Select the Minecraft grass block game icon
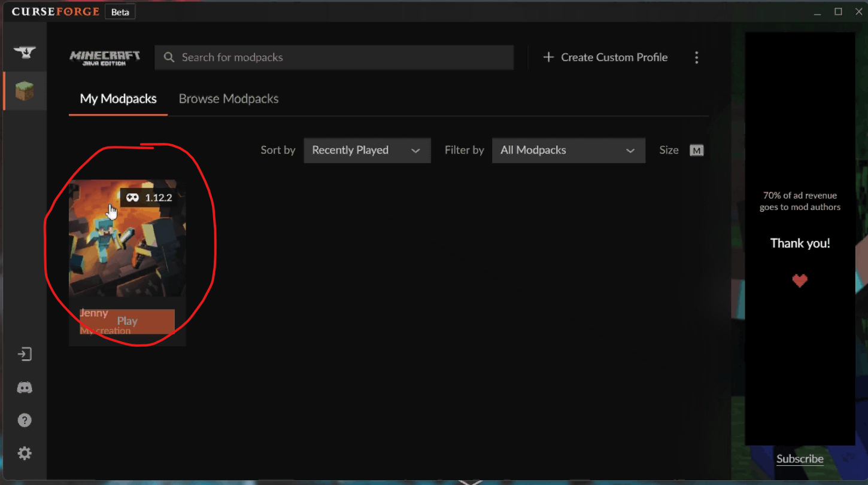Image resolution: width=868 pixels, height=485 pixels. [25, 91]
